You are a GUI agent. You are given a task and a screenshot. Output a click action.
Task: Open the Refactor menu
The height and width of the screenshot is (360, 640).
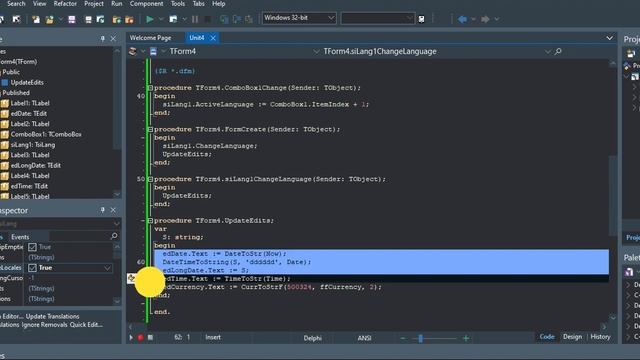pos(65,4)
